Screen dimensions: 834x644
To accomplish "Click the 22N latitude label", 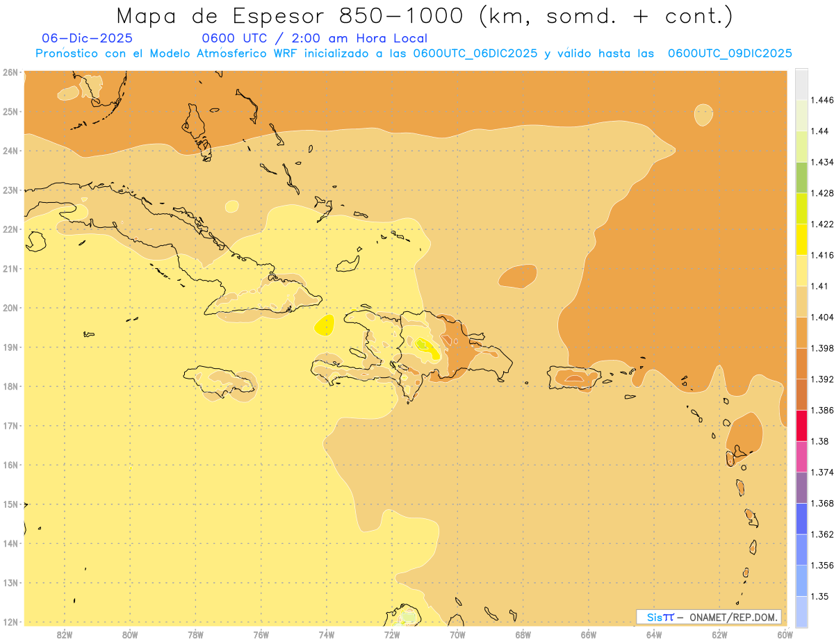I will (x=10, y=229).
